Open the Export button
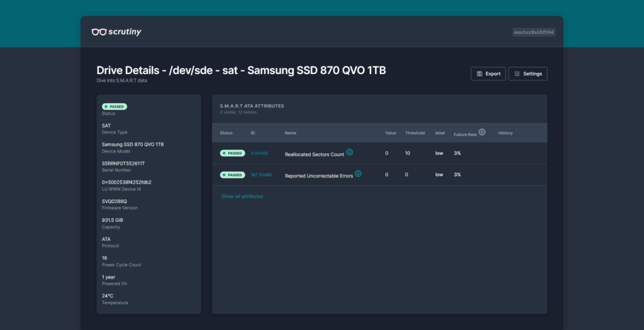Screen dimensions: 644x330 coord(488,74)
